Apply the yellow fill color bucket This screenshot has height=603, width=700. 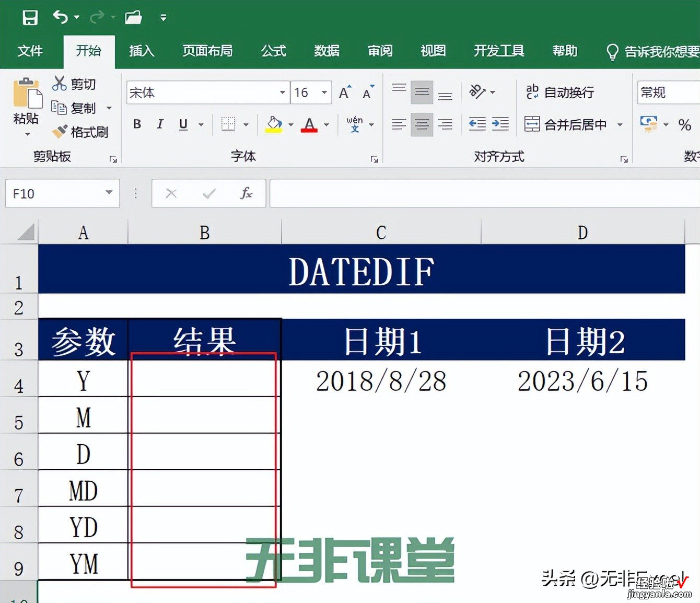pos(274,124)
